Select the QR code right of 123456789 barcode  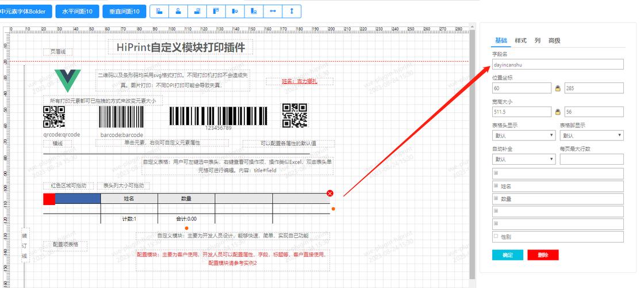pos(295,116)
